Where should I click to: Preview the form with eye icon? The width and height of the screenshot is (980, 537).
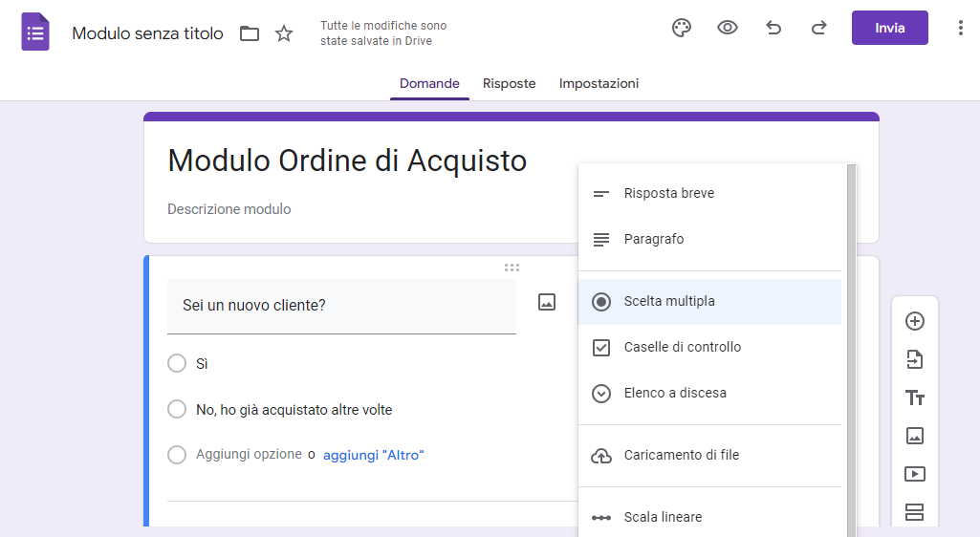(x=728, y=28)
